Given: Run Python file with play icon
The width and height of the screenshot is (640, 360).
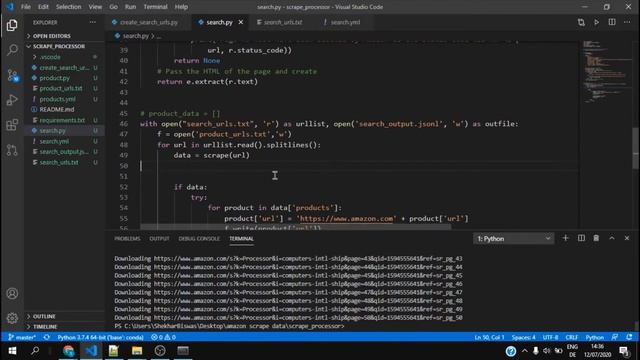Looking at the screenshot, I should [x=596, y=22].
